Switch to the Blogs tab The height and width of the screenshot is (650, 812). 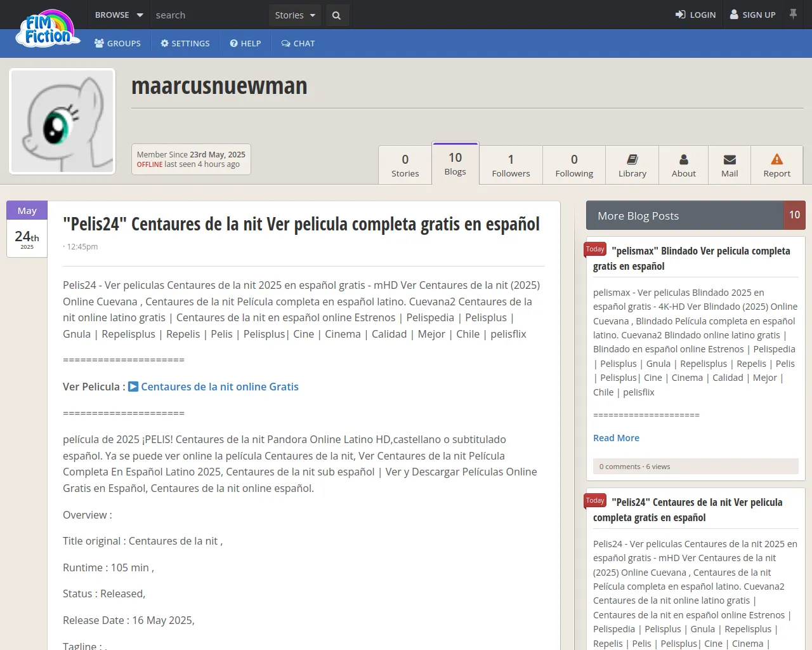pyautogui.click(x=455, y=164)
